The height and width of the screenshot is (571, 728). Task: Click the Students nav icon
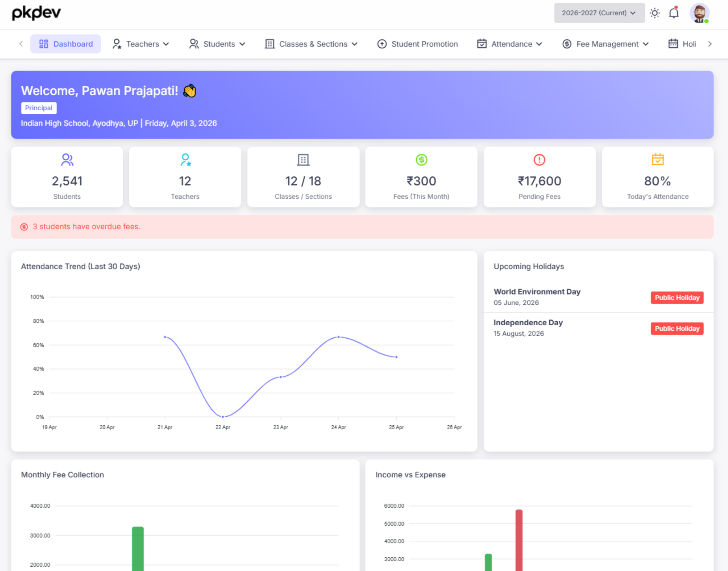point(194,44)
